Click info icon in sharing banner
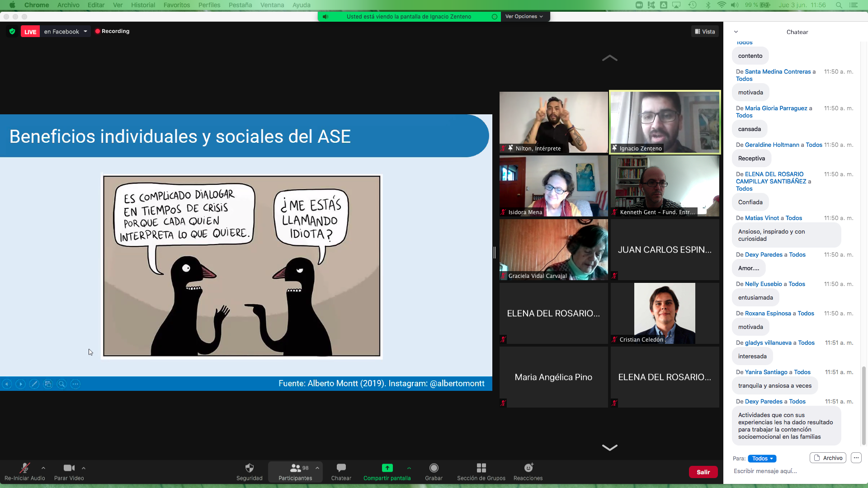 pyautogui.click(x=495, y=17)
